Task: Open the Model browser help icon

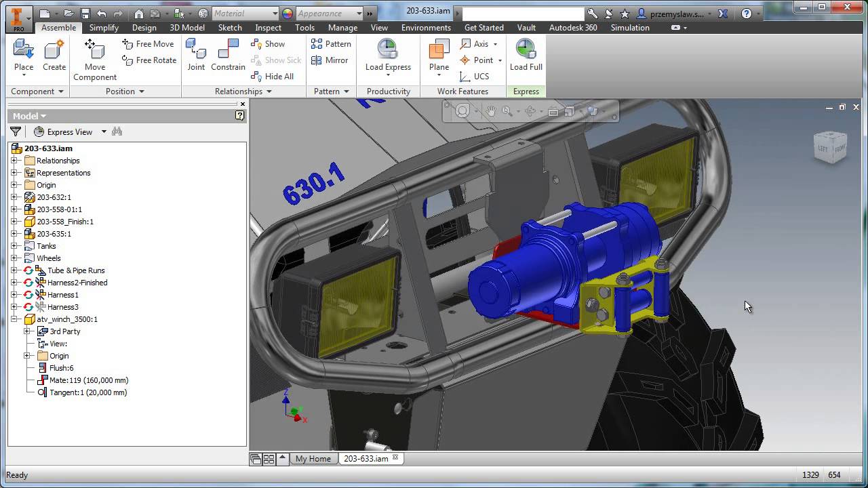Action: (x=239, y=116)
